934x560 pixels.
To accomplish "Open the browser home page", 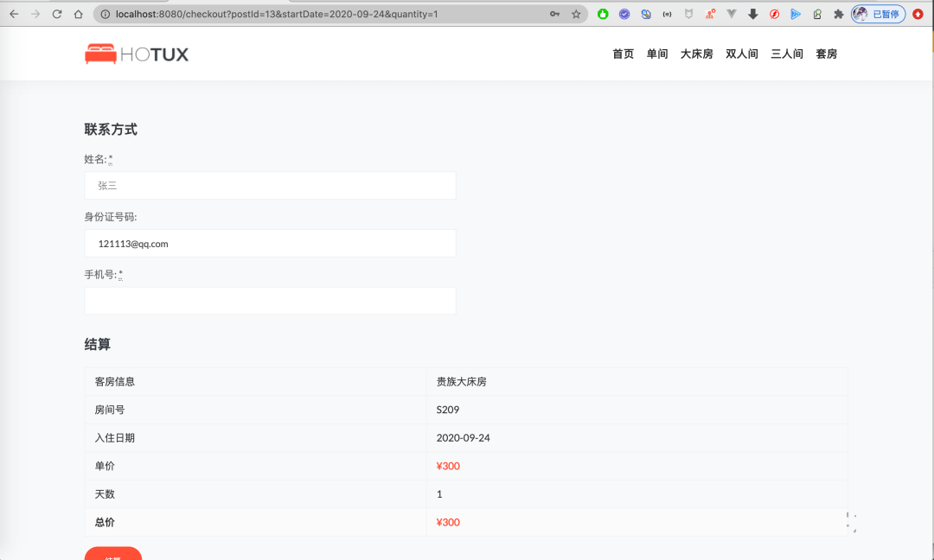I will (79, 14).
